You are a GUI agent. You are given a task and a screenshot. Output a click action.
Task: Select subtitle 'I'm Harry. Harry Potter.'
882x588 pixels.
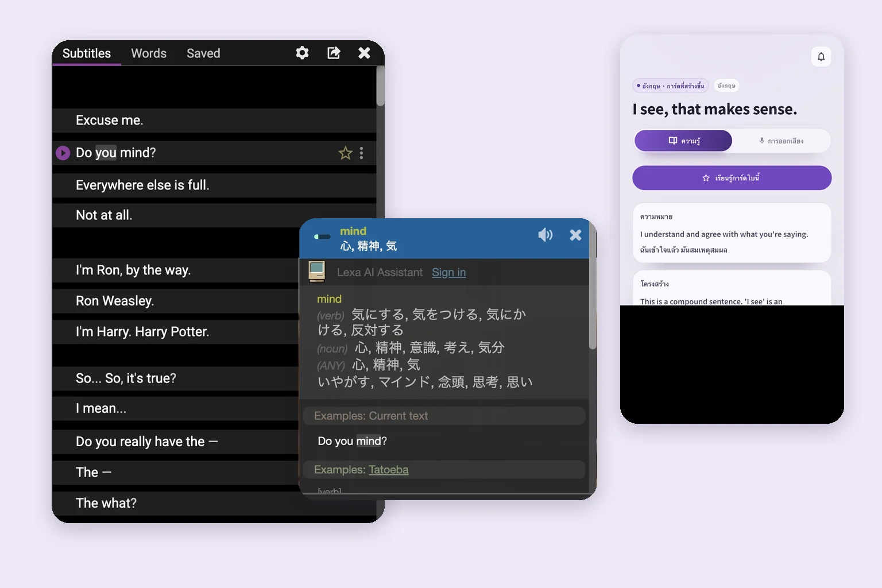tap(176, 332)
